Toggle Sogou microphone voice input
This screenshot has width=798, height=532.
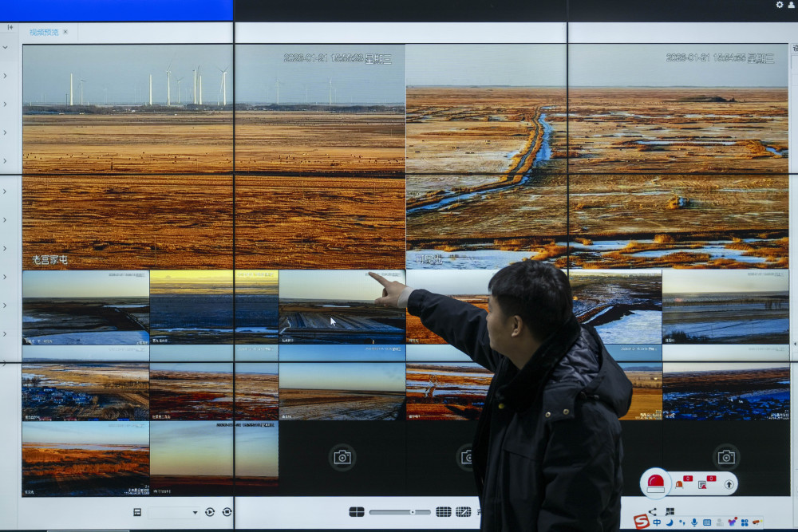(x=694, y=522)
